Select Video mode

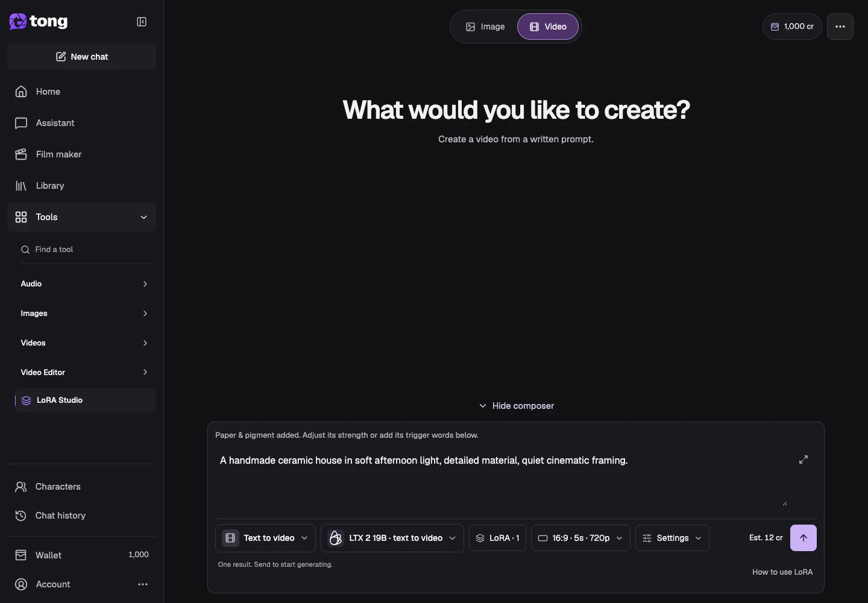(548, 27)
